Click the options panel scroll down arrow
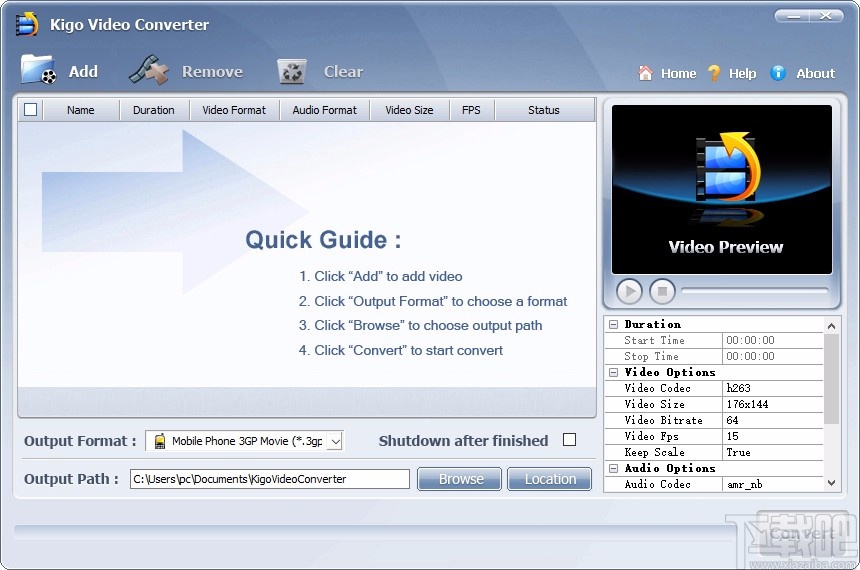The image size is (860, 570). coord(831,483)
